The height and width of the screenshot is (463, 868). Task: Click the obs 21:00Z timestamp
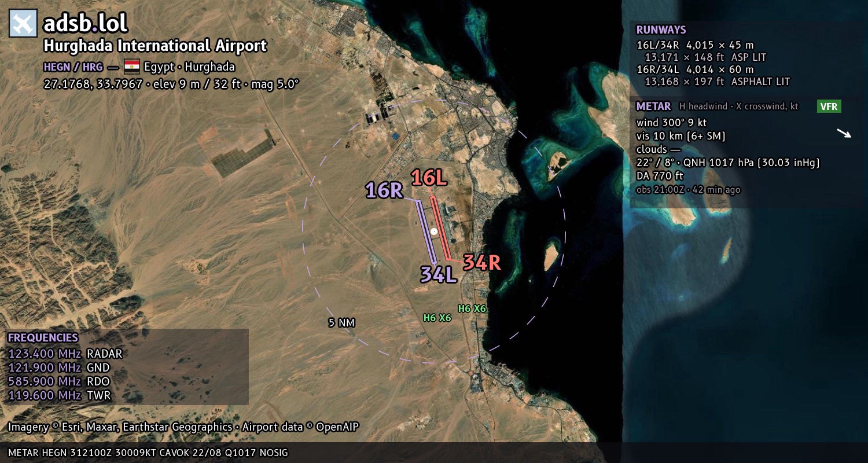click(x=688, y=189)
